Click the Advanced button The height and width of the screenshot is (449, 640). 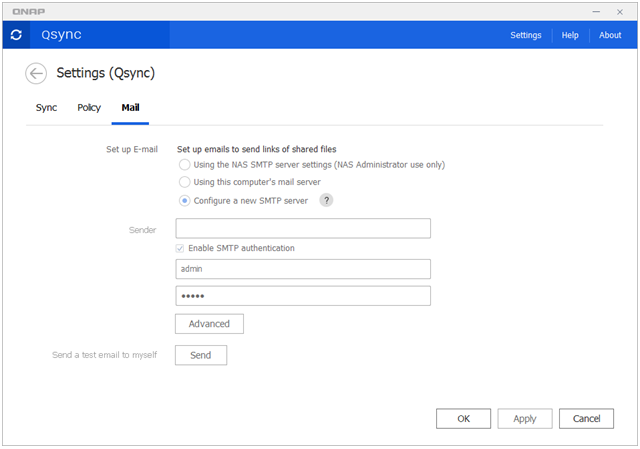[209, 324]
